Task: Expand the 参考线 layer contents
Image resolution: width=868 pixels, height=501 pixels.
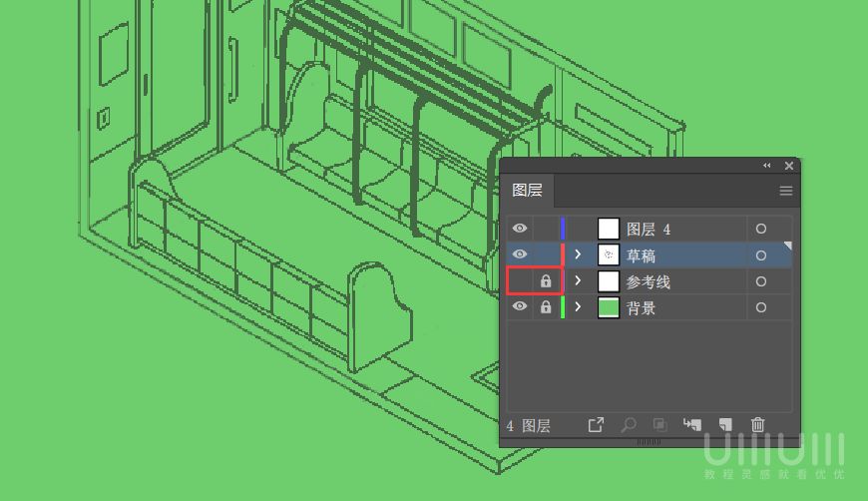Action: (x=578, y=281)
